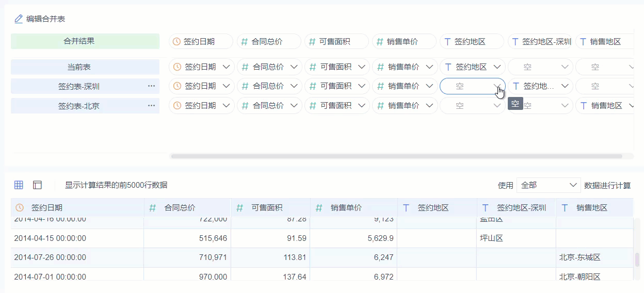The height and width of the screenshot is (293, 644).
Task: Click the 编辑合并表 title link
Action: (x=45, y=19)
